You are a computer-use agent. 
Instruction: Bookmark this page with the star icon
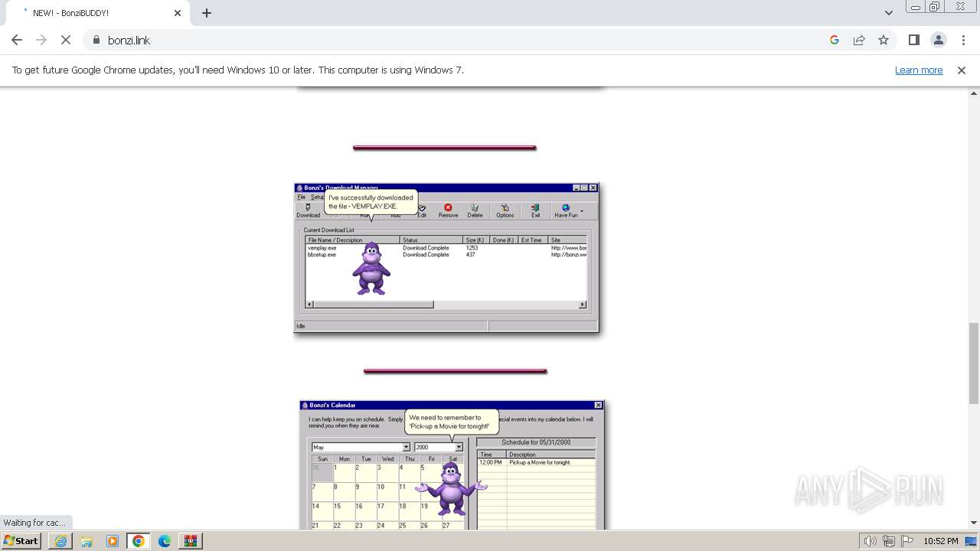click(x=884, y=40)
